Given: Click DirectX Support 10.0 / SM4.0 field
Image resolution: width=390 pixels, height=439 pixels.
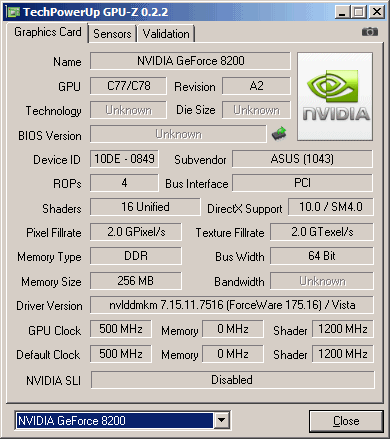Looking at the screenshot, I should coord(331,207).
